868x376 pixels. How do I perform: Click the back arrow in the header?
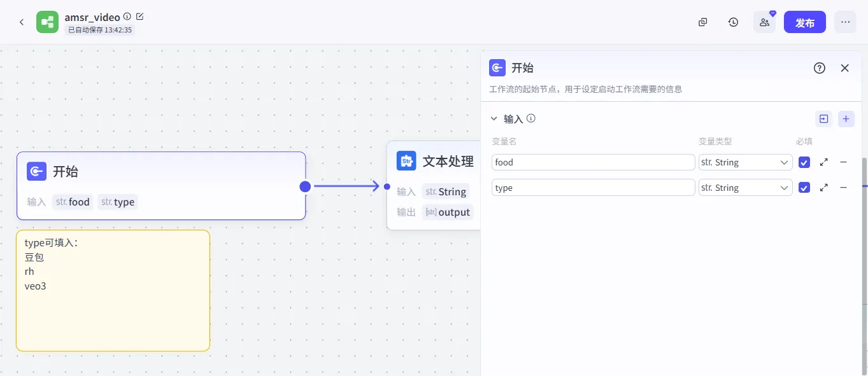(x=22, y=22)
